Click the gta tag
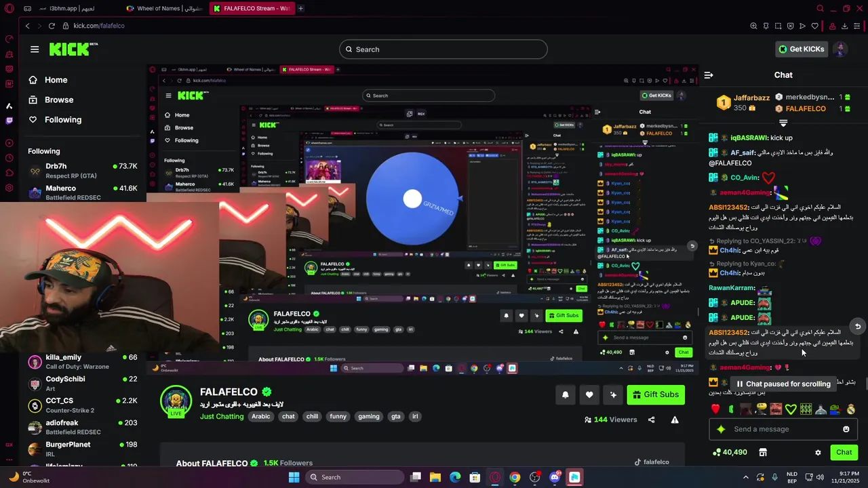This screenshot has height=488, width=868. [396, 416]
